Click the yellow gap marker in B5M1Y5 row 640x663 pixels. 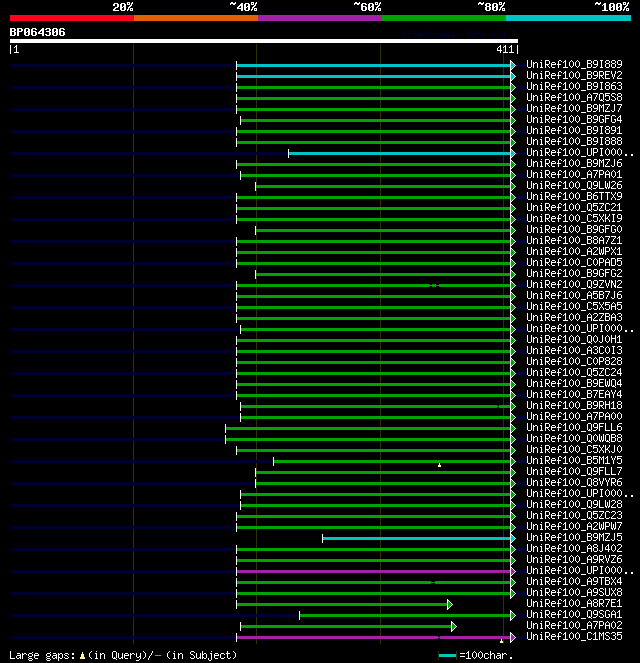click(x=440, y=465)
